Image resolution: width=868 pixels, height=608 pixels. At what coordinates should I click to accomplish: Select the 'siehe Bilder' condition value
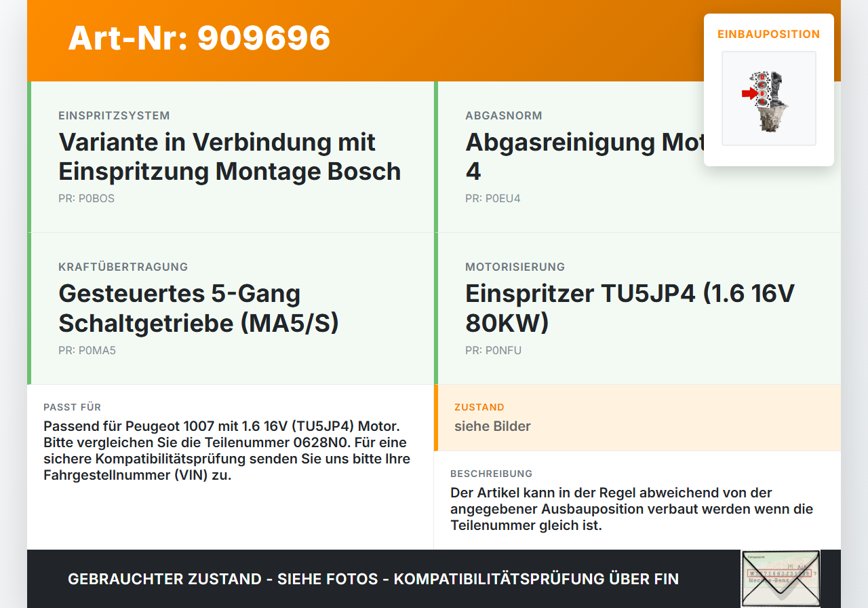pos(493,426)
